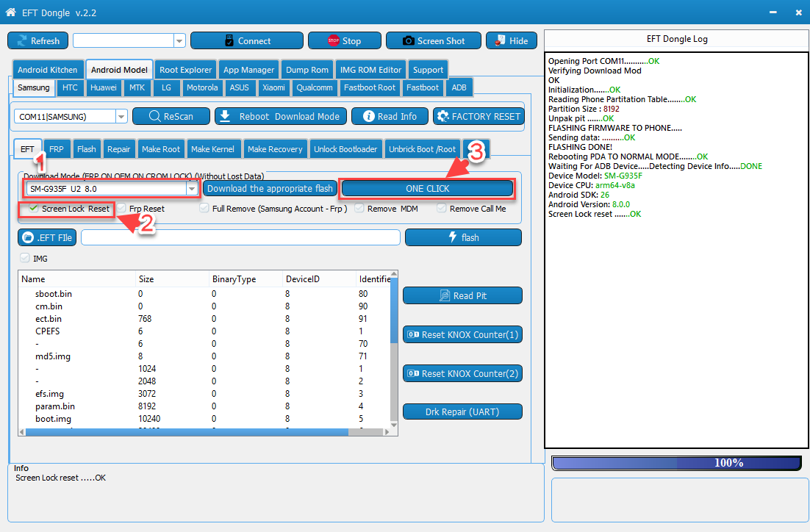This screenshot has height=532, width=810.
Task: Open the FRP sub-tab
Action: (57, 148)
